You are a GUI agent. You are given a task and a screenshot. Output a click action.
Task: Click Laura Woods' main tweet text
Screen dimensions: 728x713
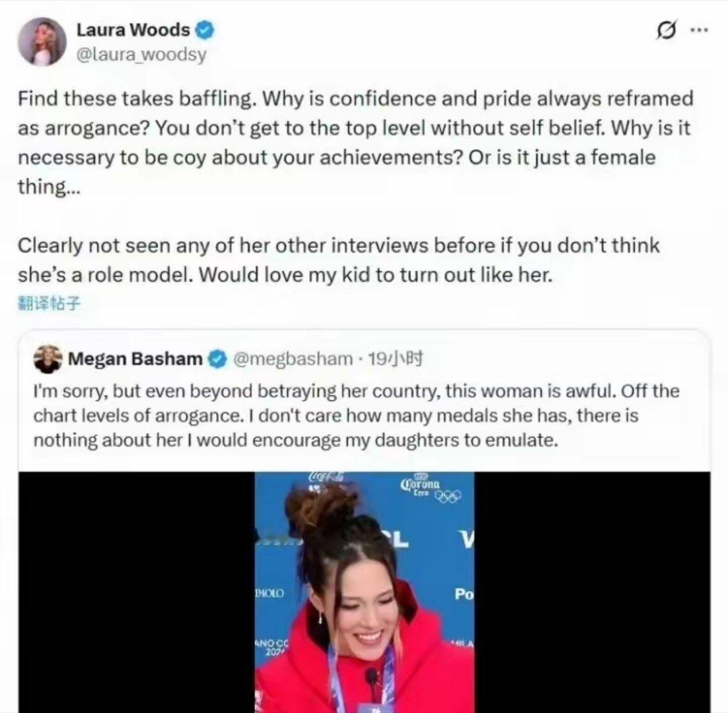tap(355, 143)
